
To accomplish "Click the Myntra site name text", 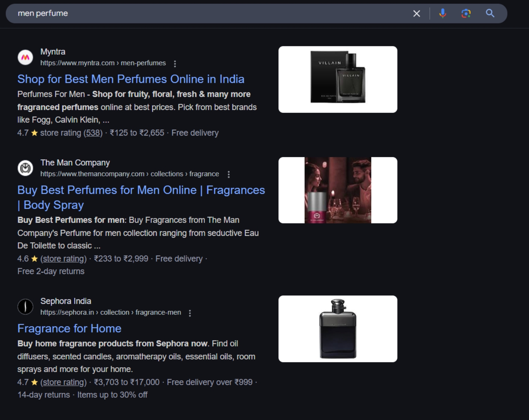I will point(53,52).
